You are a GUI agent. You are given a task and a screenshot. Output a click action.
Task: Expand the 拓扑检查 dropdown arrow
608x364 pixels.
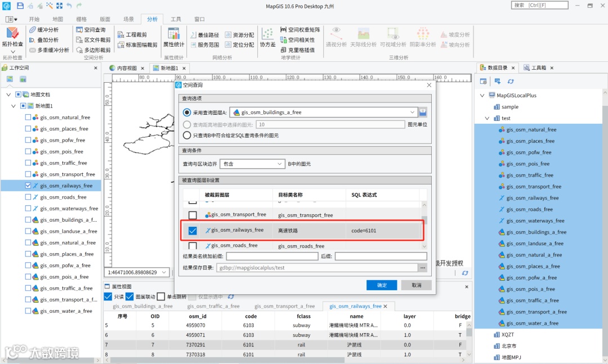click(x=12, y=52)
